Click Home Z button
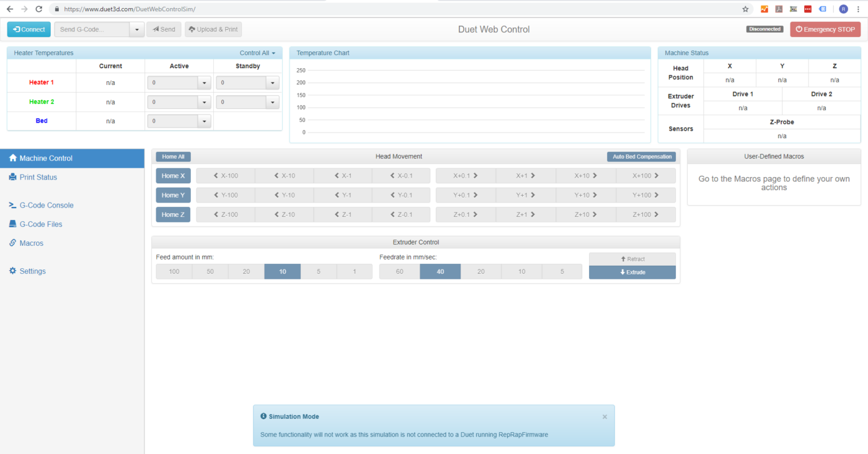Viewport: 868px width, 454px height. coord(173,214)
